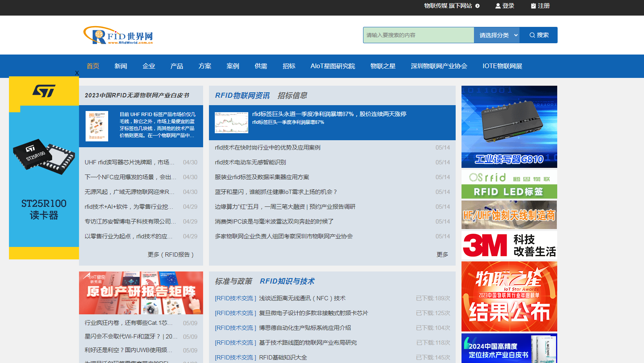Open the 案例 nav item
Image resolution: width=644 pixels, height=363 pixels.
point(233,66)
